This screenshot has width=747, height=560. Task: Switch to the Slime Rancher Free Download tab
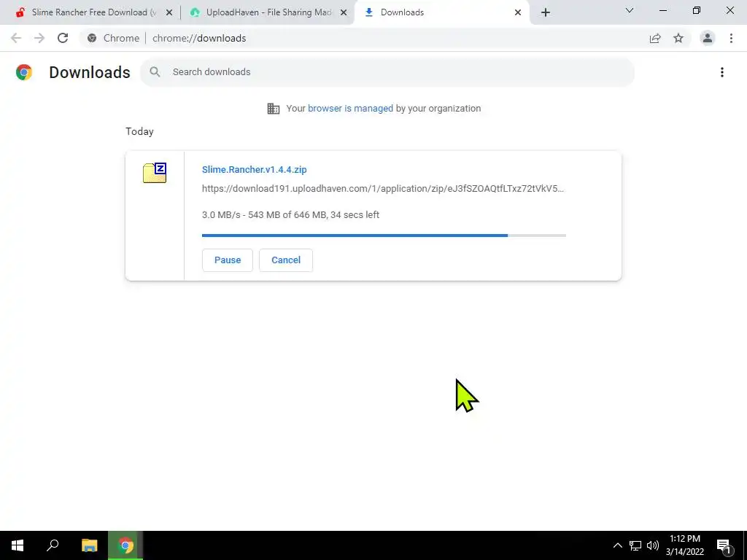pos(93,12)
